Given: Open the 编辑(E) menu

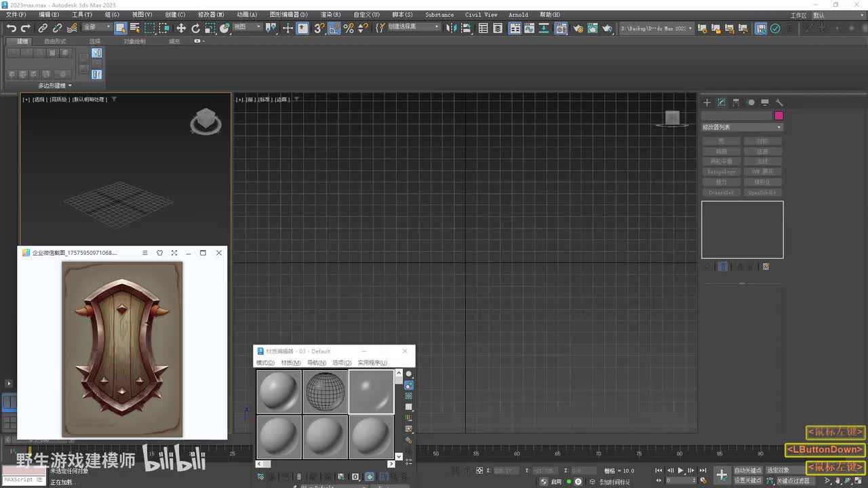Looking at the screenshot, I should click(49, 14).
